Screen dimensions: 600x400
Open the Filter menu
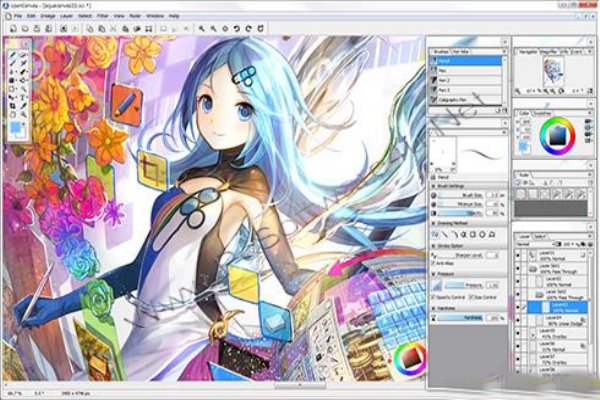point(103,16)
